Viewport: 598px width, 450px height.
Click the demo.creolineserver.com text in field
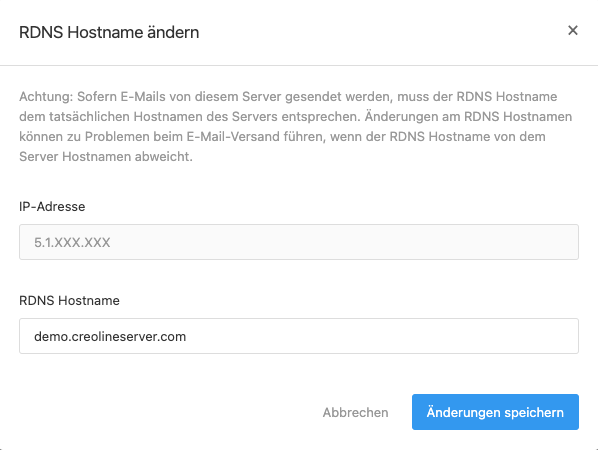click(110, 336)
